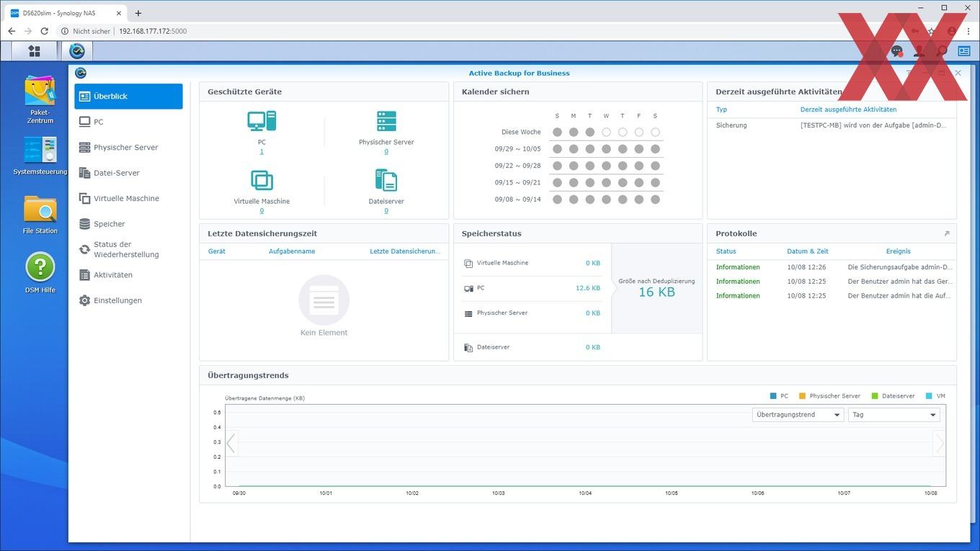Open Paket-Zentrum desktop icon
The width and height of the screenshot is (980, 551).
(x=40, y=99)
